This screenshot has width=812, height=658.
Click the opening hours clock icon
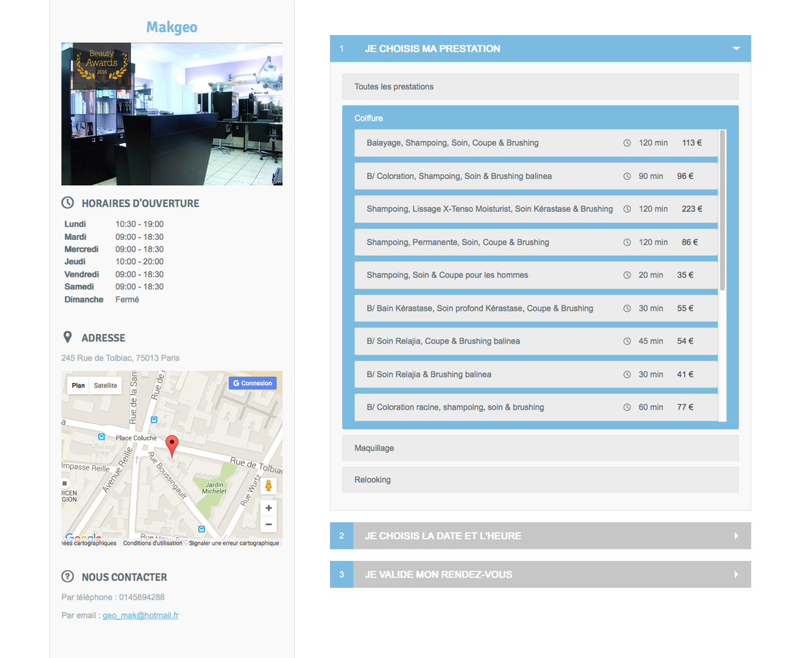(67, 203)
